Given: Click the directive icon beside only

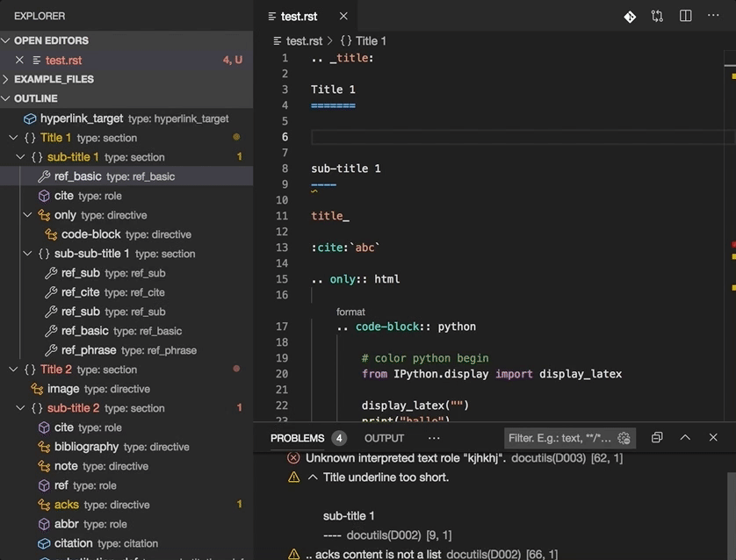Looking at the screenshot, I should click(44, 215).
